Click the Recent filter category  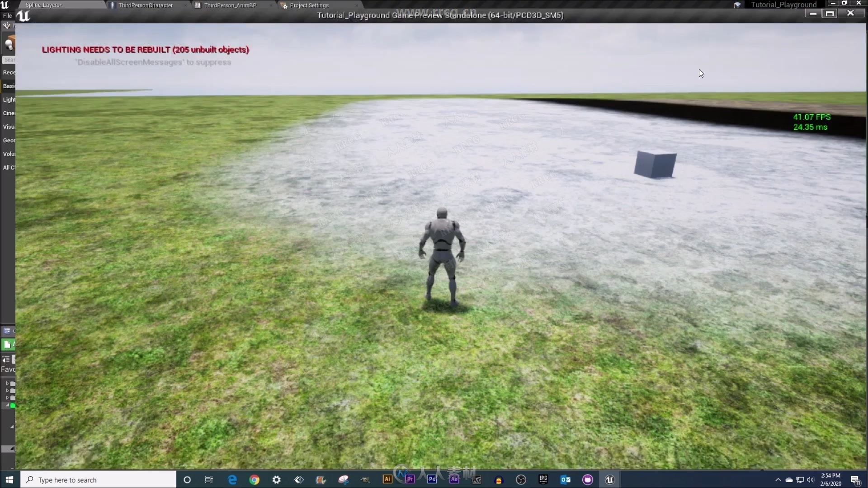pos(9,72)
